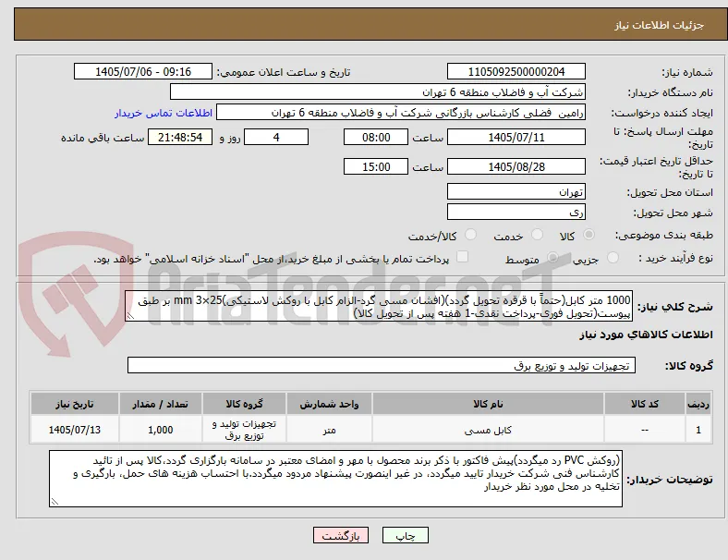The width and height of the screenshot is (728, 560).
Task: Click the validity time field 15:00
Action: [376, 166]
